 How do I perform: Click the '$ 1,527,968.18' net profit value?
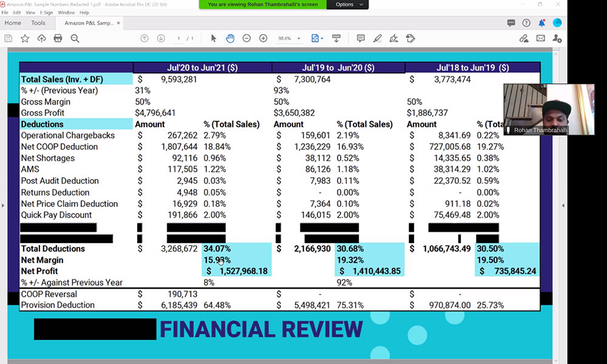[237, 271]
